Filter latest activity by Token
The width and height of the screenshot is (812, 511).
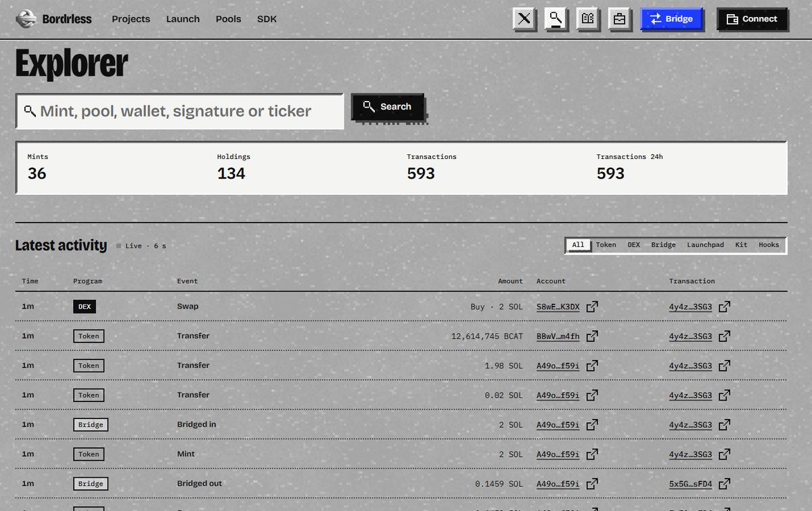point(606,245)
